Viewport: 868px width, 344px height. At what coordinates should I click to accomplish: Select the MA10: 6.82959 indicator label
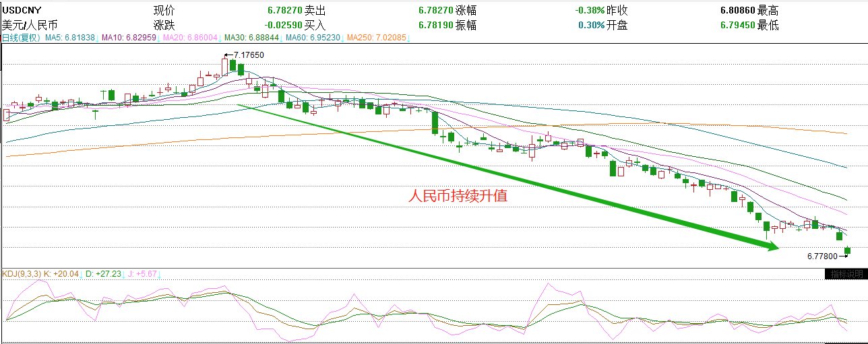click(129, 38)
